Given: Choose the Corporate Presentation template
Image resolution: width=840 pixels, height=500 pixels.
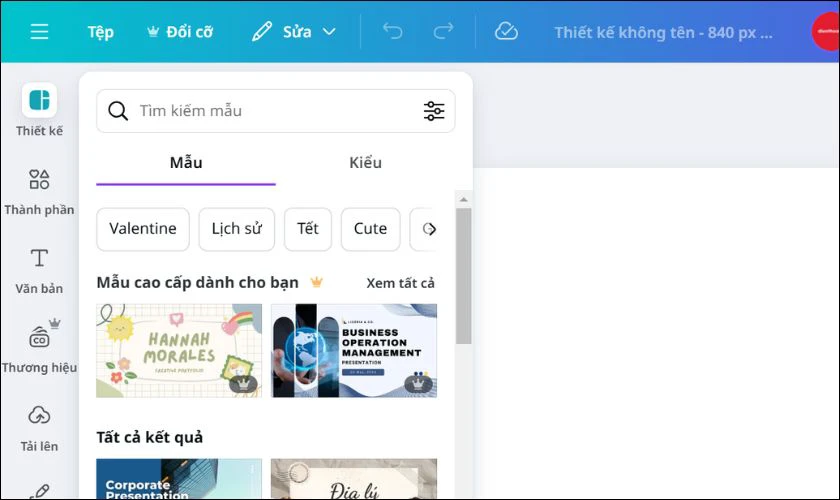Looking at the screenshot, I should [179, 479].
